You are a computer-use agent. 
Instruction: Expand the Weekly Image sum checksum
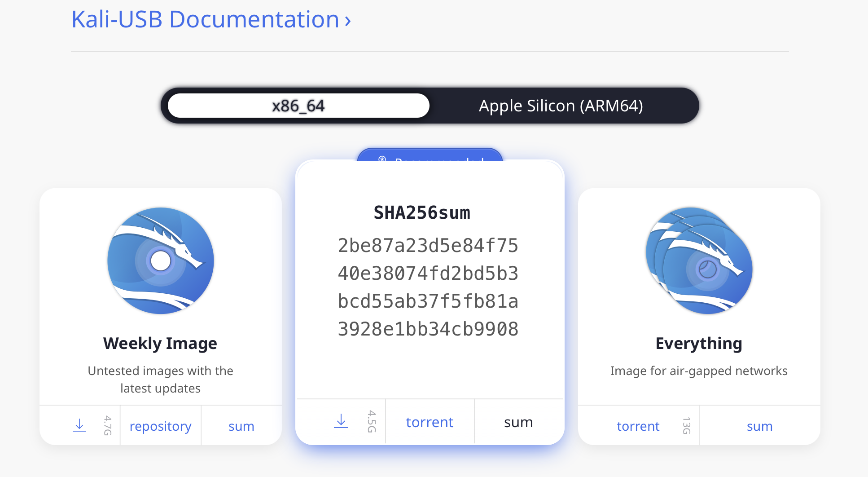pos(241,426)
